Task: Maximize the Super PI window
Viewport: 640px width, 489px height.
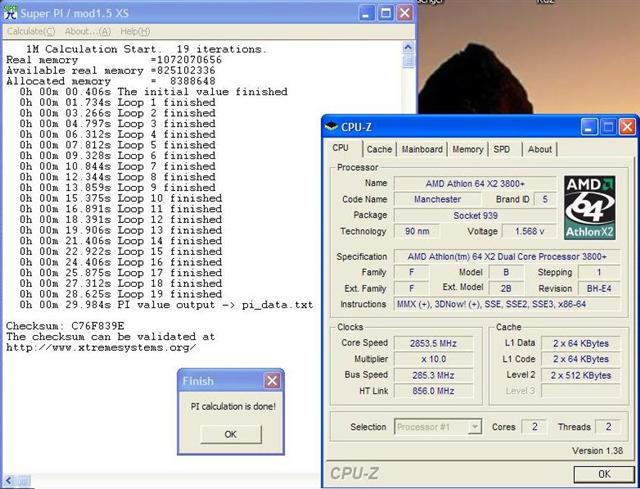Action: (x=385, y=13)
